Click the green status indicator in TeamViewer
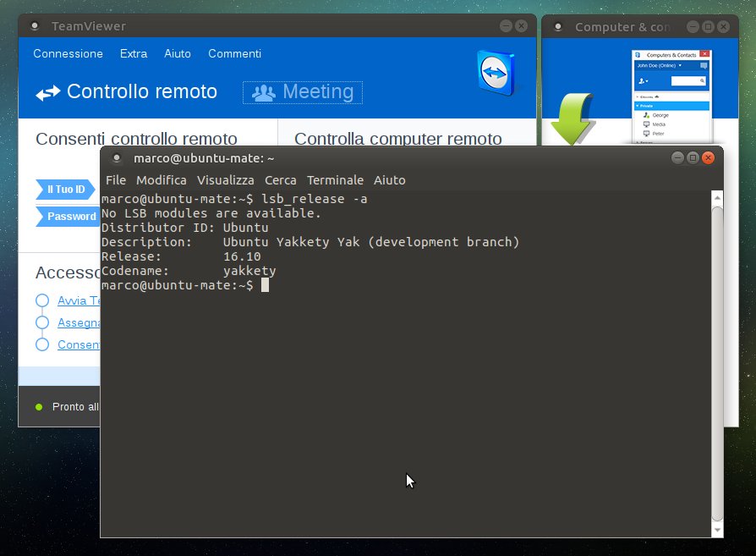This screenshot has height=556, width=756. click(x=39, y=407)
